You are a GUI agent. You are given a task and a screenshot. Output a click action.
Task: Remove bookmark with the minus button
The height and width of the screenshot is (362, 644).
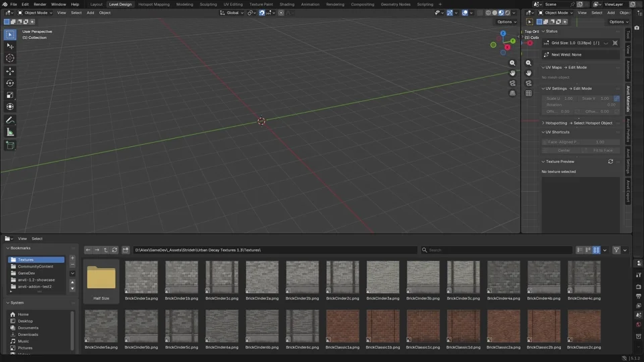[72, 265]
